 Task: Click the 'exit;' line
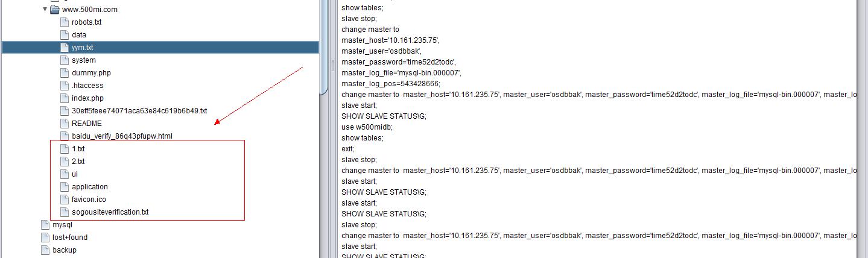[347, 149]
